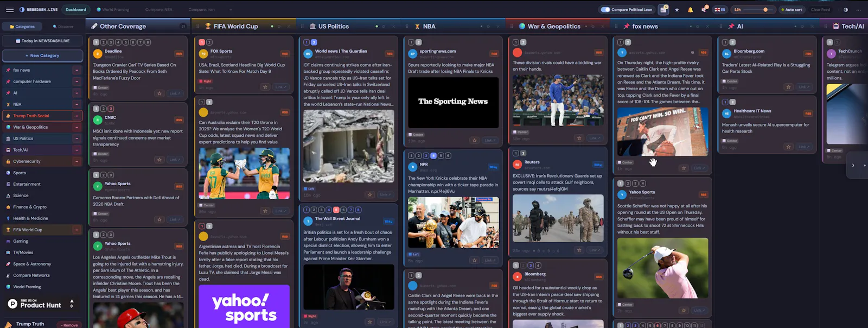868x328 pixels.
Task: Switch to the Dashboard tab
Action: 76,9
